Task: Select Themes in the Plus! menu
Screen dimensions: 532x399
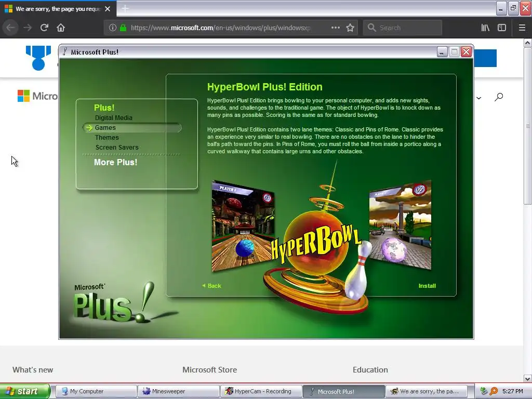Action: (107, 137)
